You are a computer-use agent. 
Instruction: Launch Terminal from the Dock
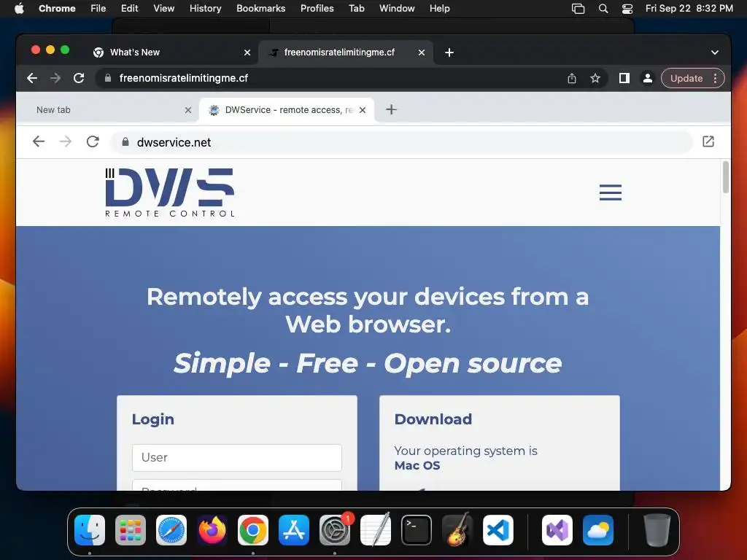[x=417, y=530]
